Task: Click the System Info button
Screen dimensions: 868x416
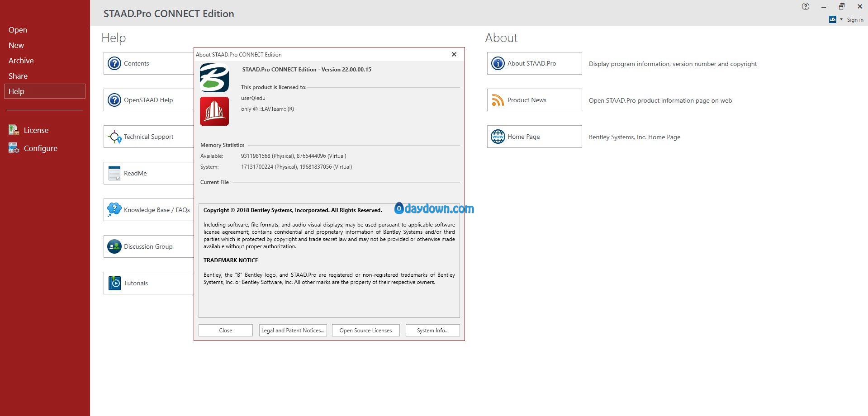Action: (x=433, y=331)
